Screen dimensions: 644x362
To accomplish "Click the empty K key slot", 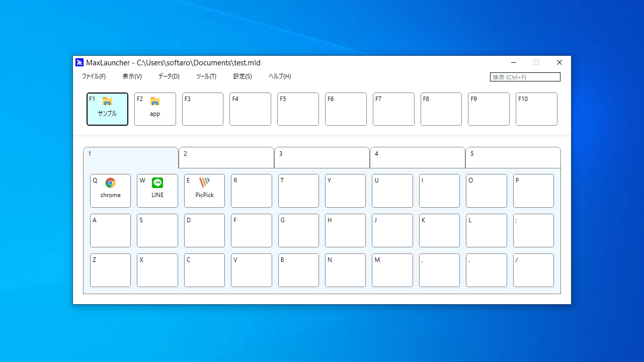I will coord(439,230).
